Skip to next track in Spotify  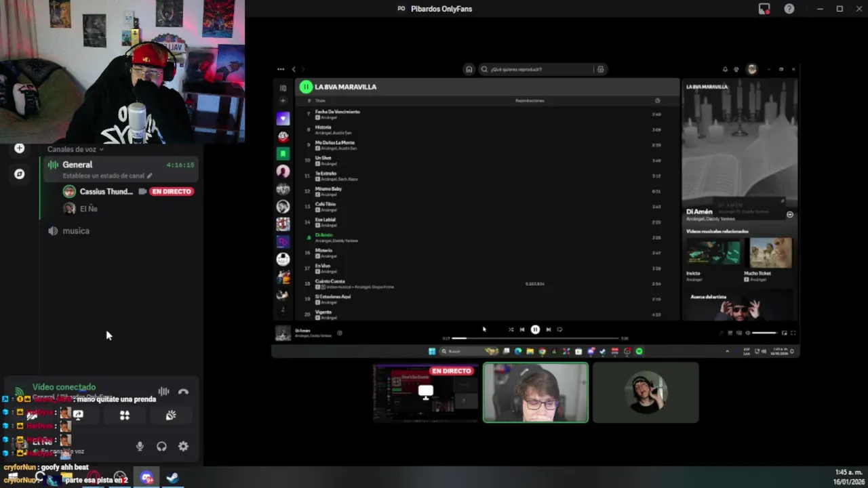pos(548,329)
